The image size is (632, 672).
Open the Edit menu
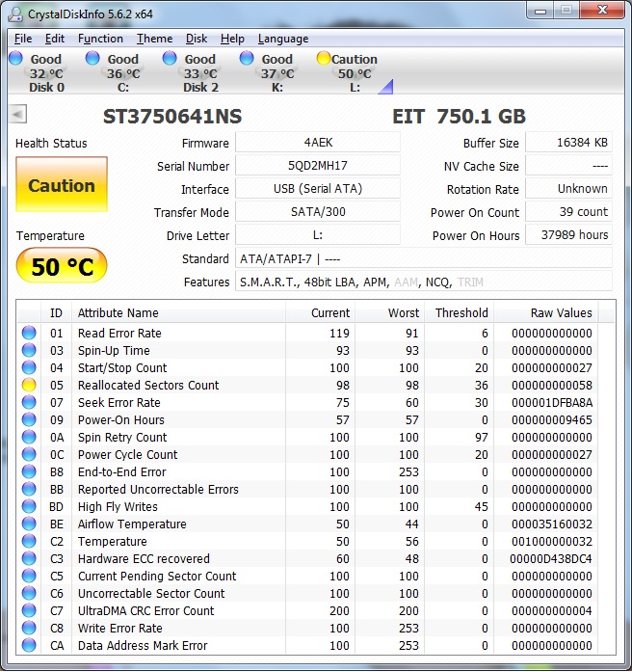pyautogui.click(x=55, y=39)
